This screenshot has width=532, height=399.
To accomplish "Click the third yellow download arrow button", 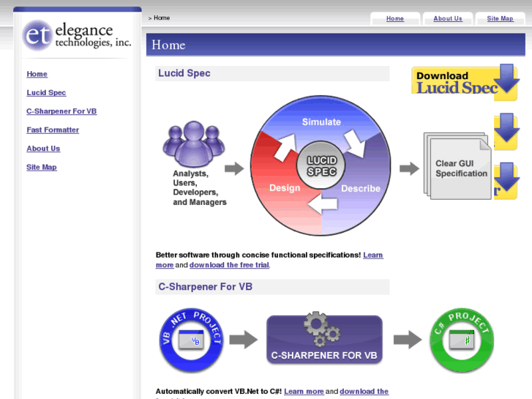I will (506, 181).
